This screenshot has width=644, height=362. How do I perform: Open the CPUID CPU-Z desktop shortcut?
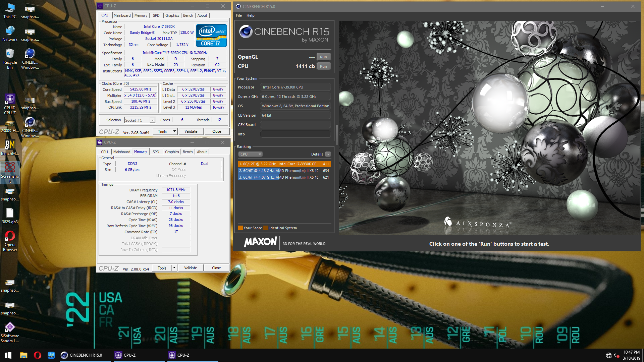click(10, 104)
